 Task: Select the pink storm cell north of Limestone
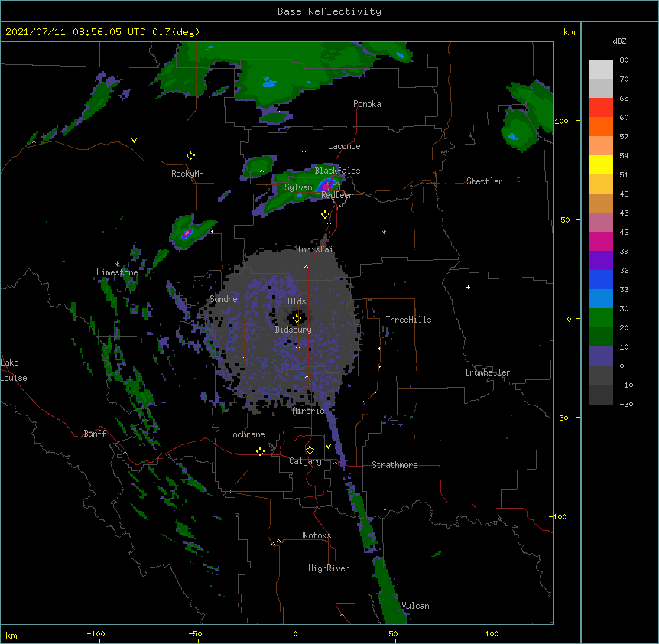pyautogui.click(x=187, y=233)
